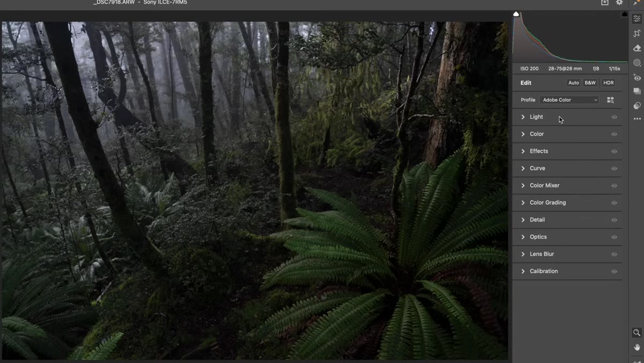
Task: Click the f/8 aperture text
Action: click(596, 69)
